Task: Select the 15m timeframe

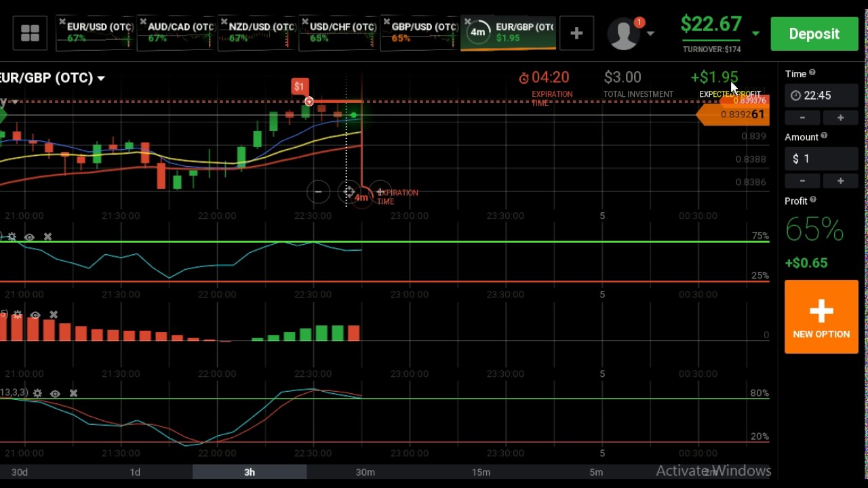Action: tap(481, 472)
